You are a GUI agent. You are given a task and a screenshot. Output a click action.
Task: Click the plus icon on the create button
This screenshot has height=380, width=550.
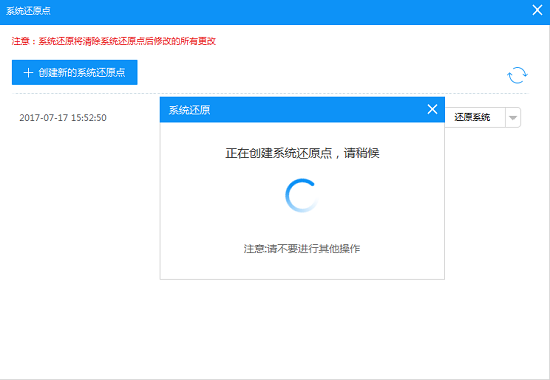pyautogui.click(x=28, y=73)
